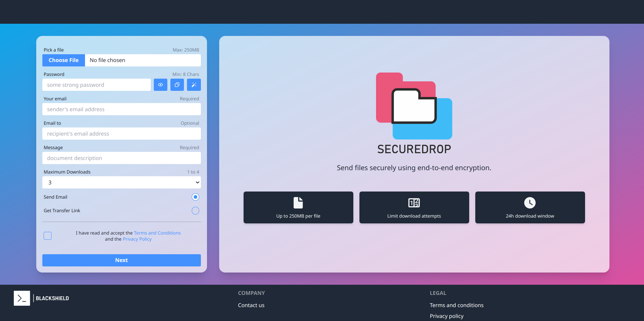
Task: Click the Up to 250MB per file card
Action: (298, 207)
